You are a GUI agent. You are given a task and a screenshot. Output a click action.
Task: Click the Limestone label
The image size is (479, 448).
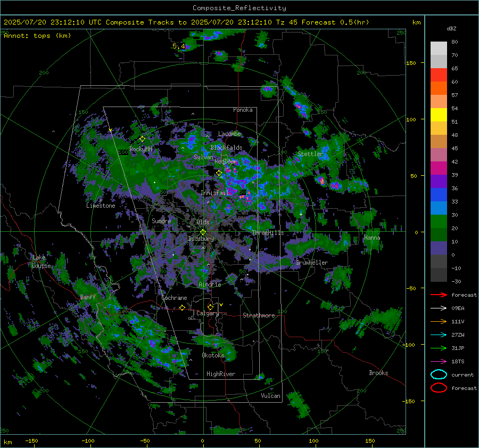101,206
